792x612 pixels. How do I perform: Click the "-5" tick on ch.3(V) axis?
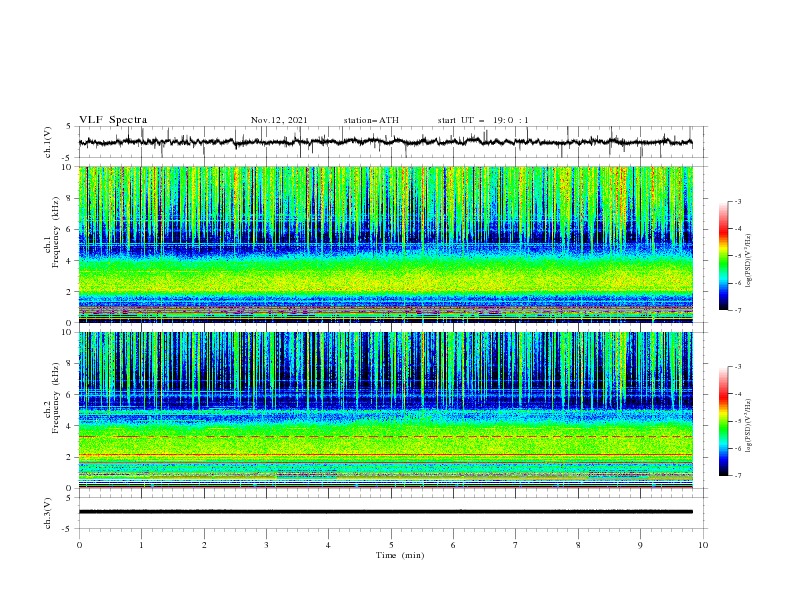68,529
